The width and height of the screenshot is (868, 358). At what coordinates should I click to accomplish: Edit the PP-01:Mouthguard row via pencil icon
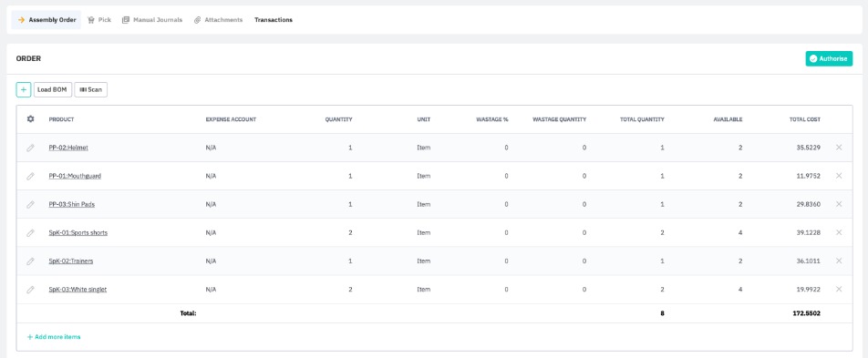click(x=30, y=176)
